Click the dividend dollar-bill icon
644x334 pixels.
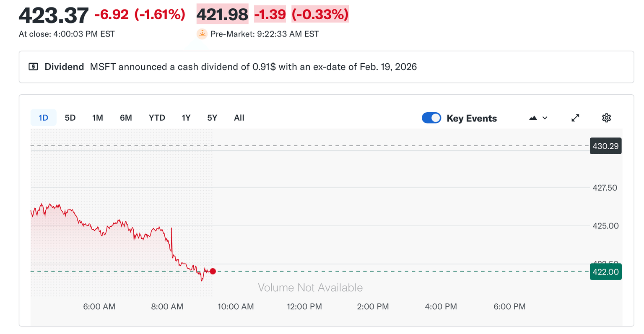33,67
